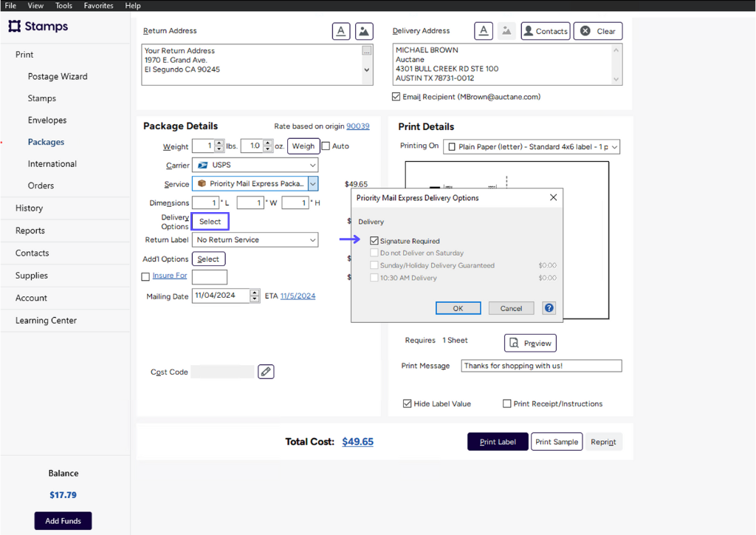This screenshot has height=535, width=756.
Task: Check Sunday/Holiday Delivery Guaranteed
Action: pyautogui.click(x=374, y=265)
